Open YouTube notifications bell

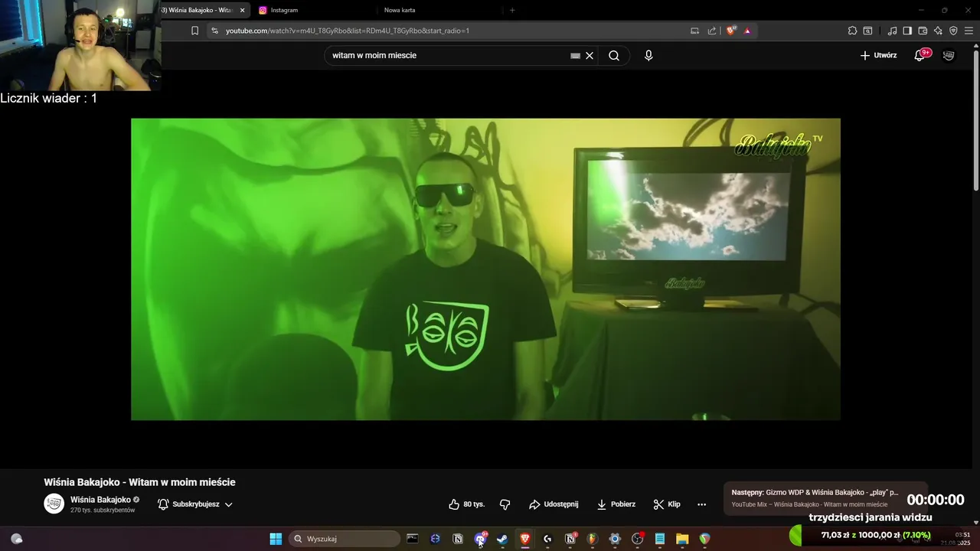coord(920,55)
